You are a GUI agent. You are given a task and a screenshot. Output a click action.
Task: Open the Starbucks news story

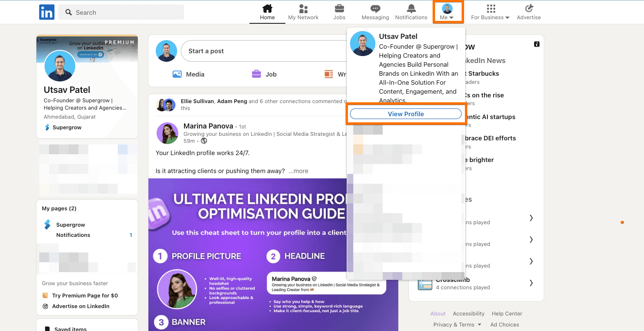tap(482, 74)
